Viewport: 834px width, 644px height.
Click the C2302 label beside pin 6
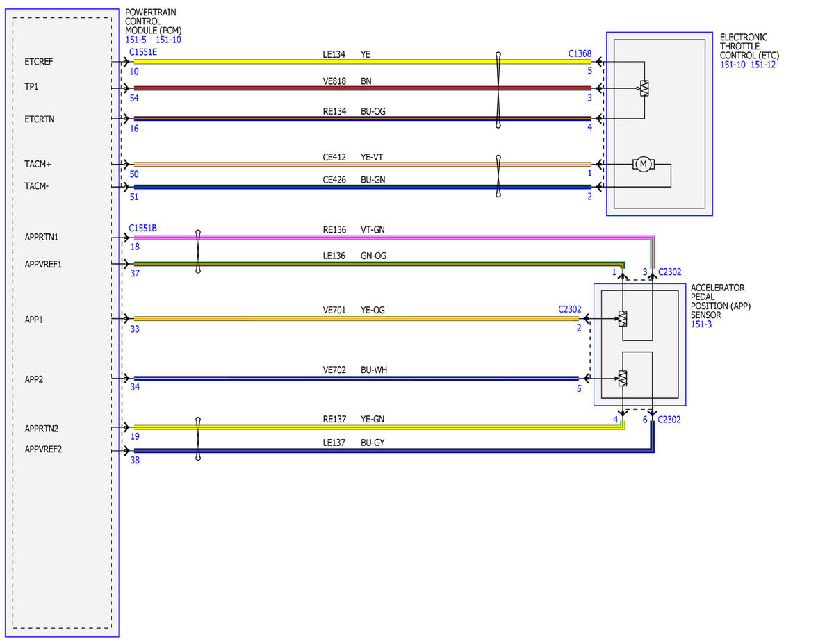coord(670,420)
